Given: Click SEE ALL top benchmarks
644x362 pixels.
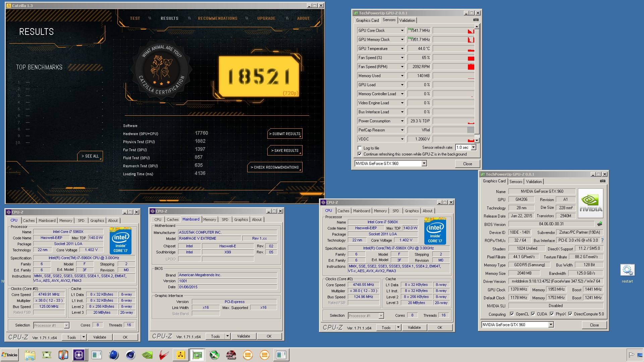Looking at the screenshot, I should (x=90, y=156).
